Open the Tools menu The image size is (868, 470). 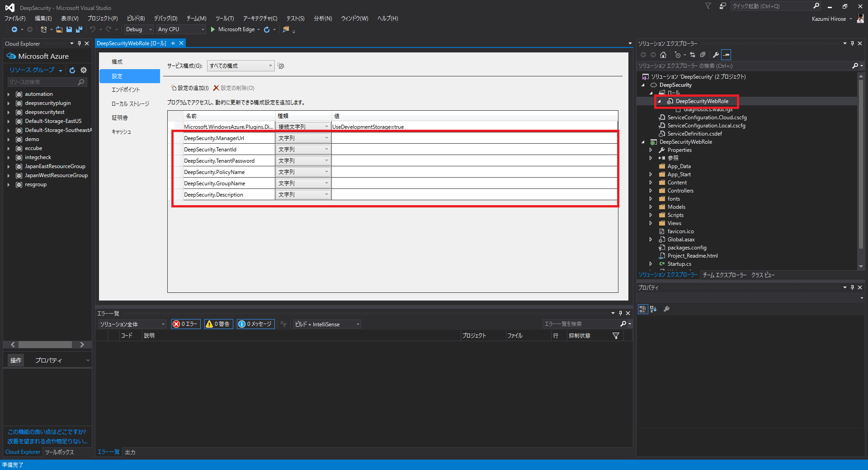tap(224, 19)
